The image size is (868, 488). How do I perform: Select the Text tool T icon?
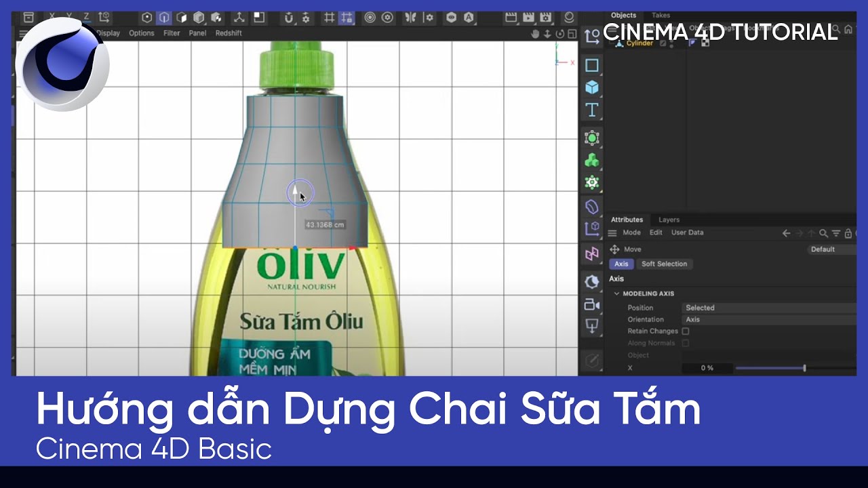pos(592,110)
